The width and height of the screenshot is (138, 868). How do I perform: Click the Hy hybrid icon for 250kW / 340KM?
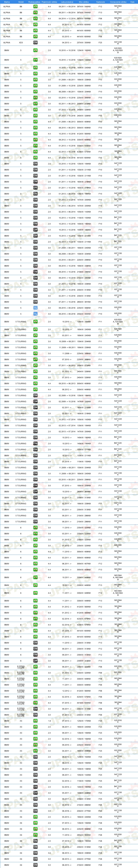[35, 314]
